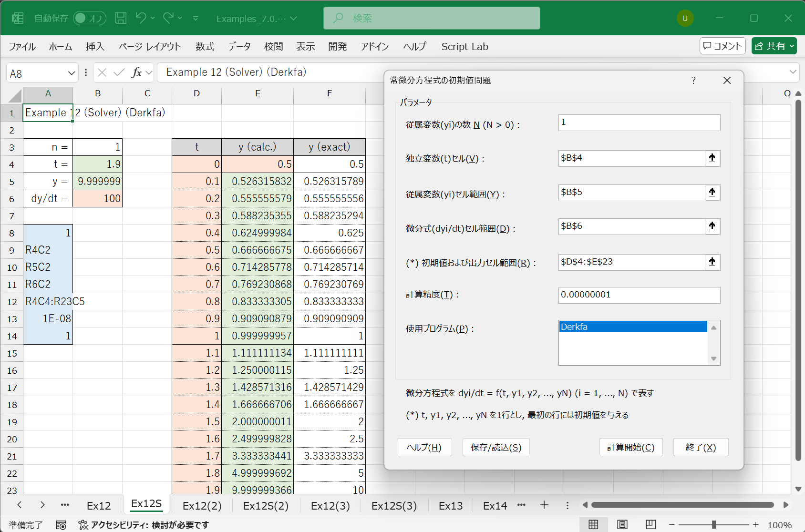Click the Undo arrow icon

(x=140, y=18)
